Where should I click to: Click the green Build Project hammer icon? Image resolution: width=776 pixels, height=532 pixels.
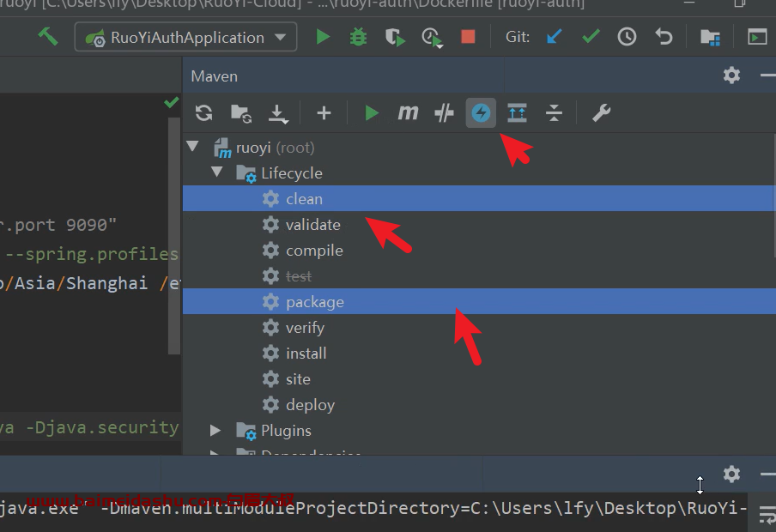click(x=48, y=37)
